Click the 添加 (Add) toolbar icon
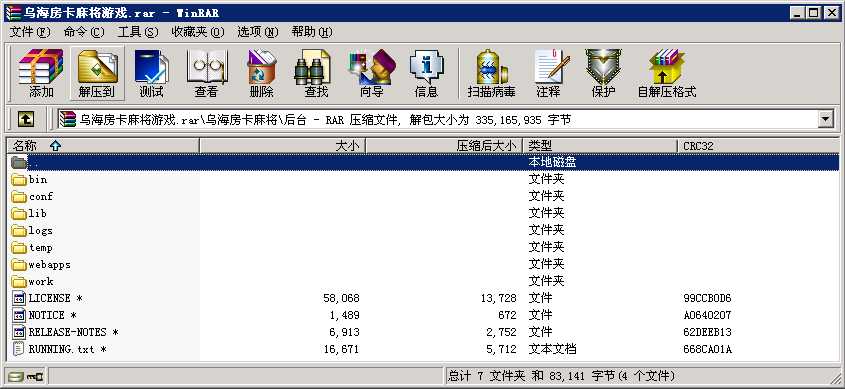Viewport: 845px width, 389px height. click(x=41, y=73)
